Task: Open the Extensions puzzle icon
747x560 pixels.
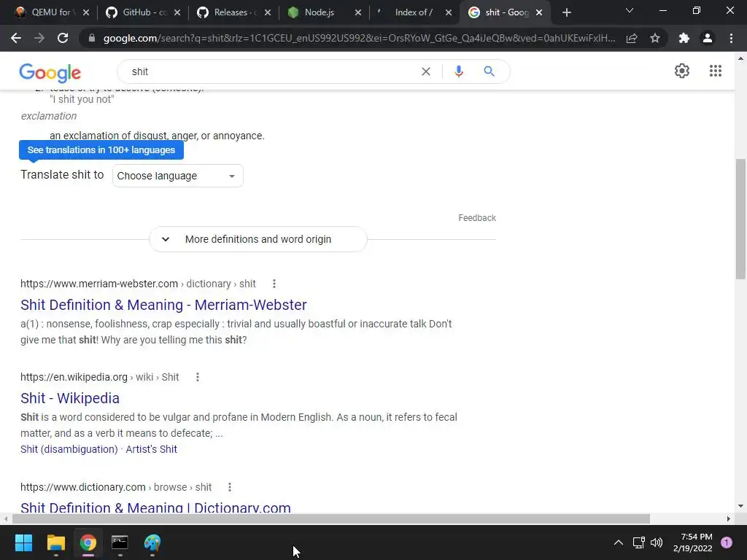Action: [x=684, y=38]
